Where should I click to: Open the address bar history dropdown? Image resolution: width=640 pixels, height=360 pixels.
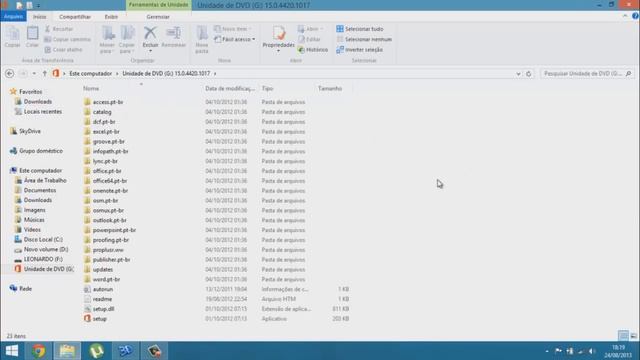[518, 74]
